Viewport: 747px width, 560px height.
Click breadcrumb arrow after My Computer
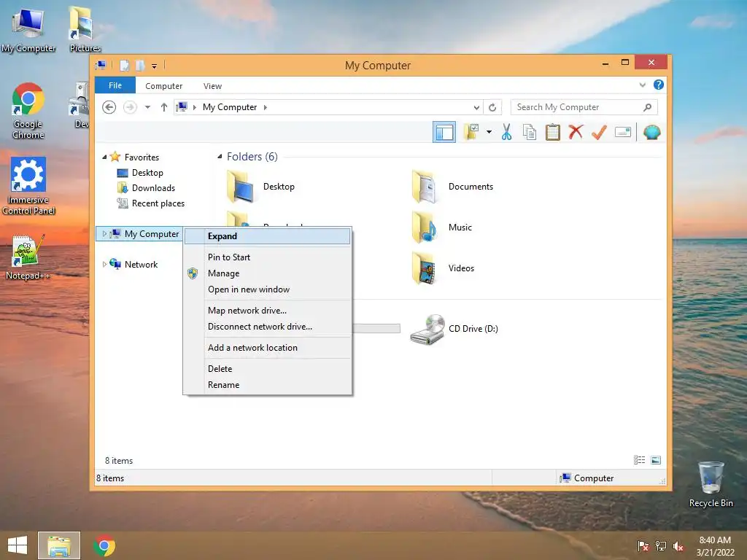pos(266,108)
